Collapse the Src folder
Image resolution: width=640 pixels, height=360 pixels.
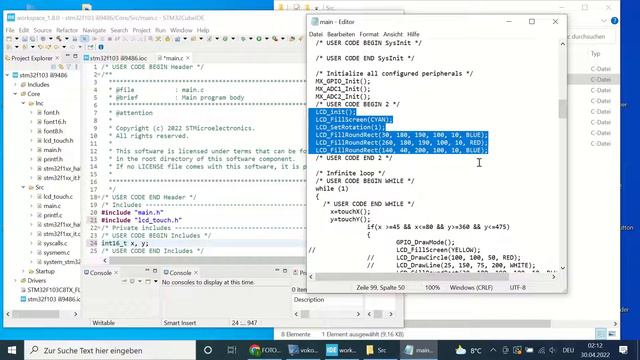pyautogui.click(x=23, y=187)
